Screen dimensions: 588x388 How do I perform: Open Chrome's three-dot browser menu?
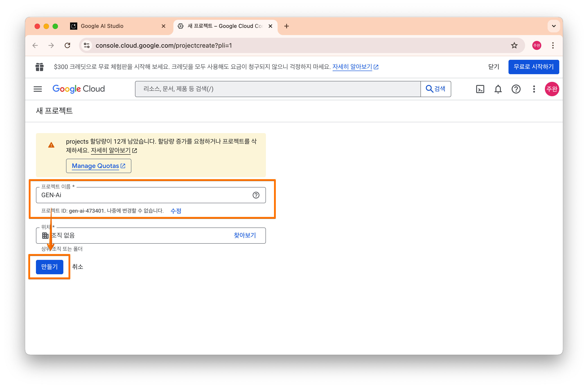tap(553, 46)
